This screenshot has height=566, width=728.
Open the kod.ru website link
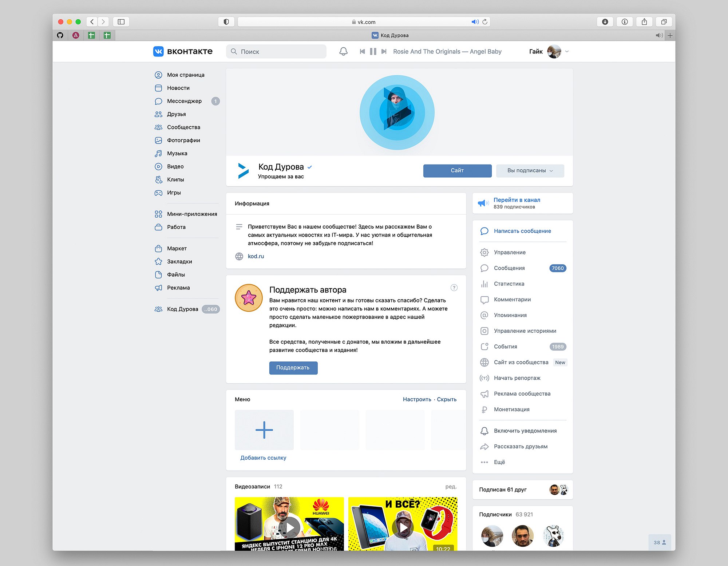coord(256,257)
